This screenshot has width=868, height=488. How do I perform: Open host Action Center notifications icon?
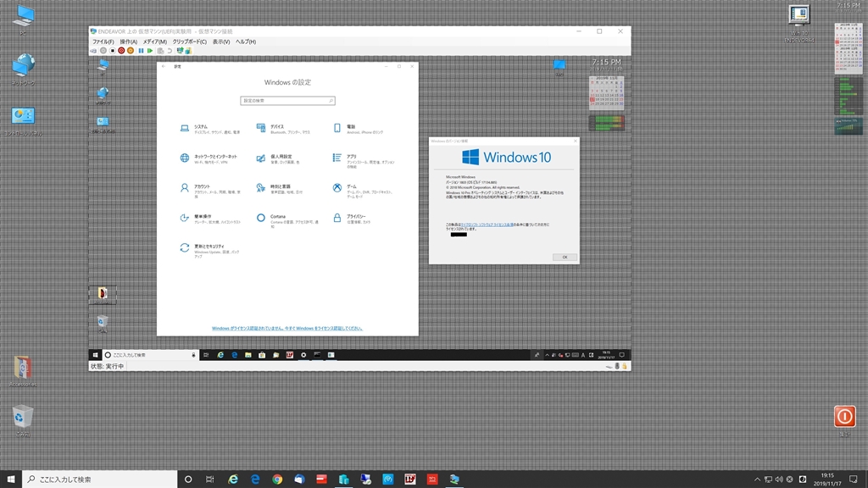[853, 480]
